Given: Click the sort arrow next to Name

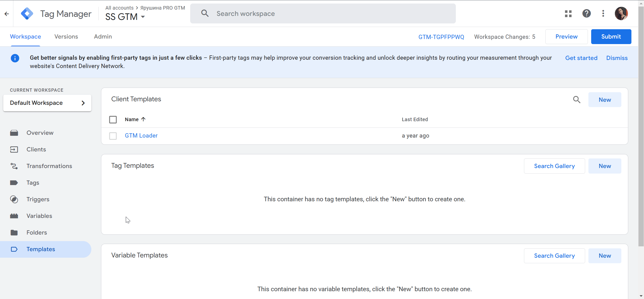Looking at the screenshot, I should click(143, 119).
